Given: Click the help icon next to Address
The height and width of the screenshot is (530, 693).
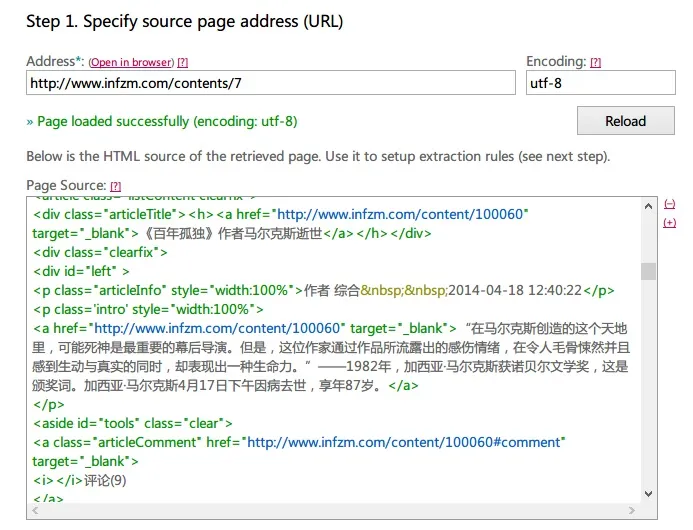Looking at the screenshot, I should [x=183, y=62].
